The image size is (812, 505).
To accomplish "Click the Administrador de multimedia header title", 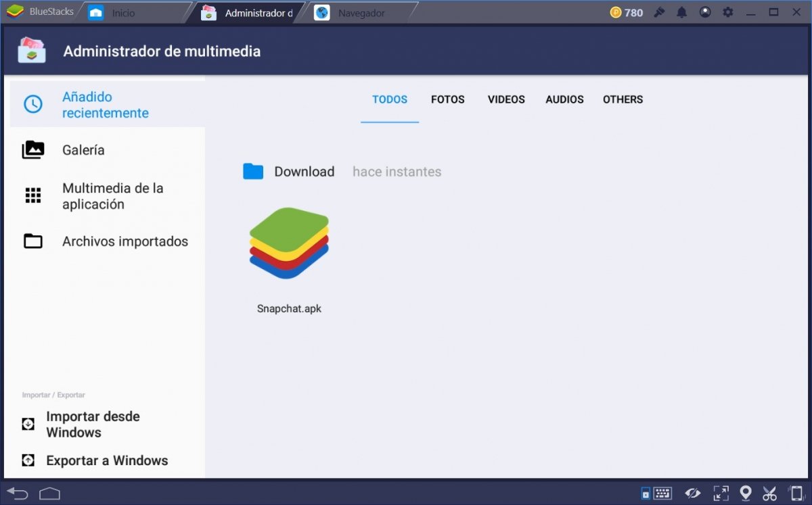I will tap(162, 51).
